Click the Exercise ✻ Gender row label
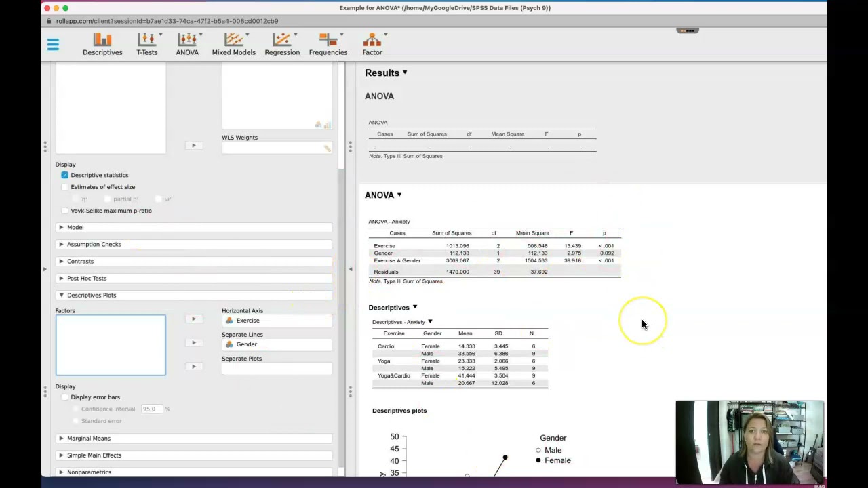Viewport: 868px width, 488px height. (397, 260)
